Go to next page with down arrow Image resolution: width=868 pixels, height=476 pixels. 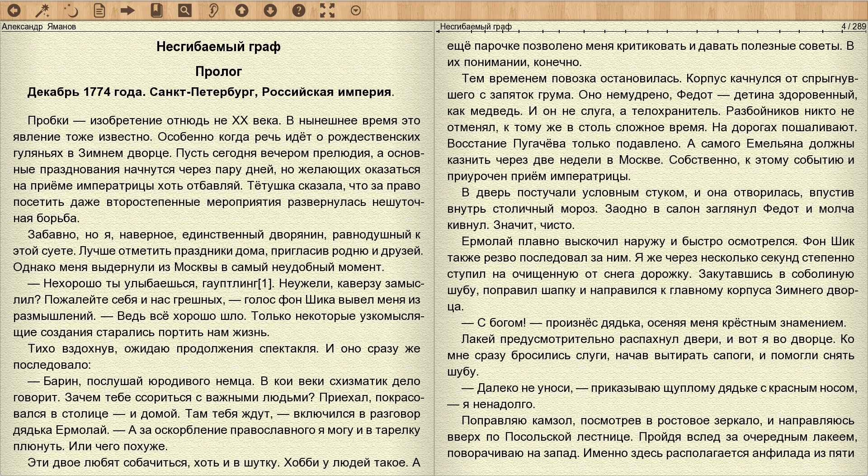click(270, 10)
